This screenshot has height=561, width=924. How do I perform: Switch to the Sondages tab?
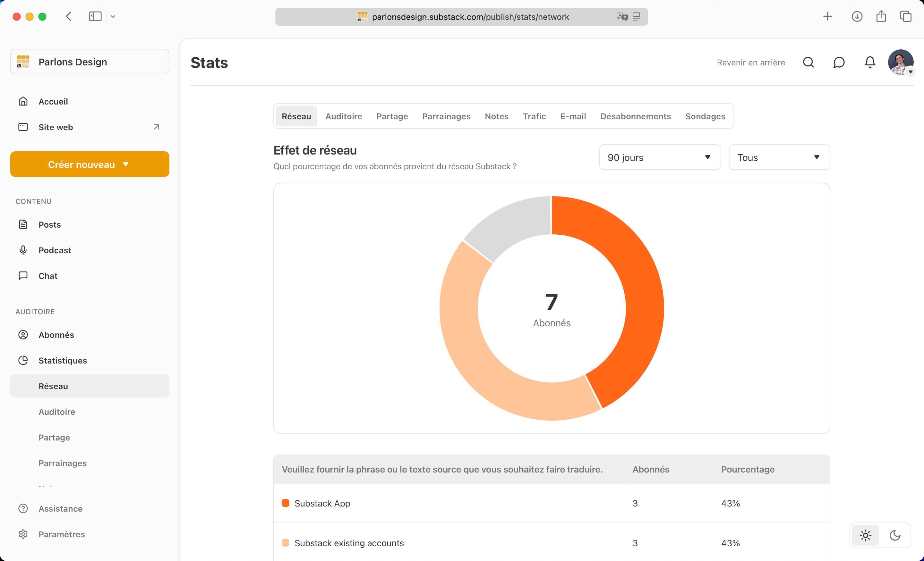705,116
